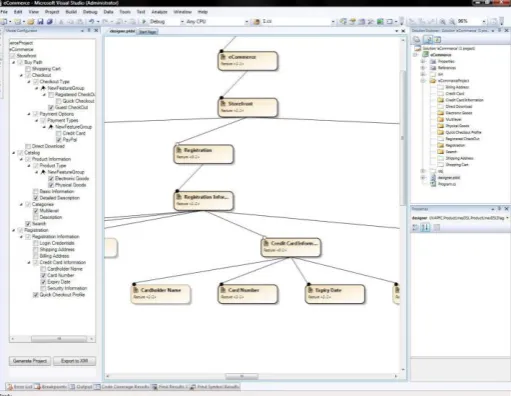Click the Save All icon in the toolbar
The image size is (511, 396).
pos(49,21)
